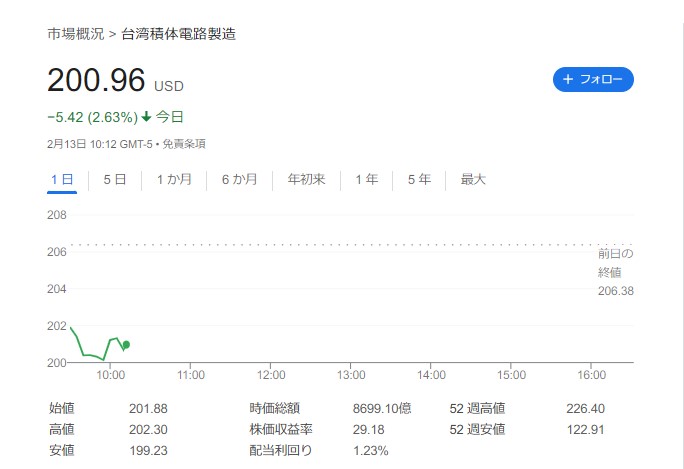Click the 安値 value 199.23
Viewport: 684px width, 469px height.
[148, 451]
